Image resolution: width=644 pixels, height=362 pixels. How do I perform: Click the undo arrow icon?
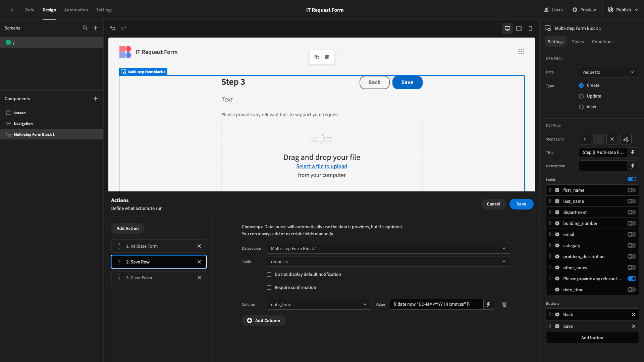(113, 28)
